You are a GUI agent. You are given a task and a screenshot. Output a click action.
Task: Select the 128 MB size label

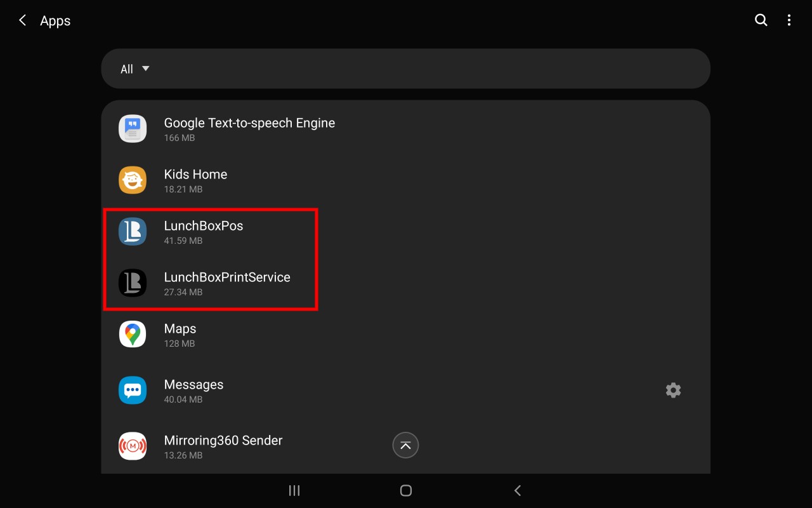180,344
